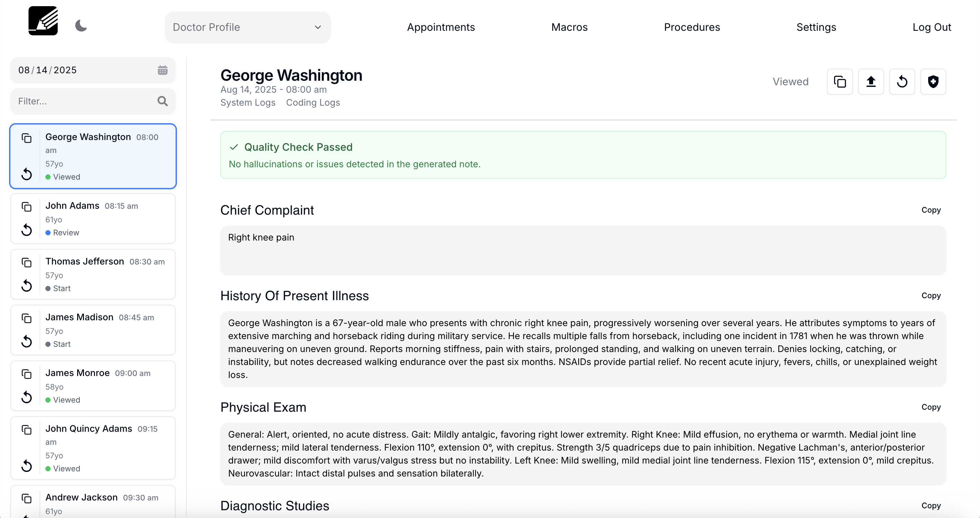Run the quality shield check icon
The height and width of the screenshot is (518, 980).
[933, 81]
